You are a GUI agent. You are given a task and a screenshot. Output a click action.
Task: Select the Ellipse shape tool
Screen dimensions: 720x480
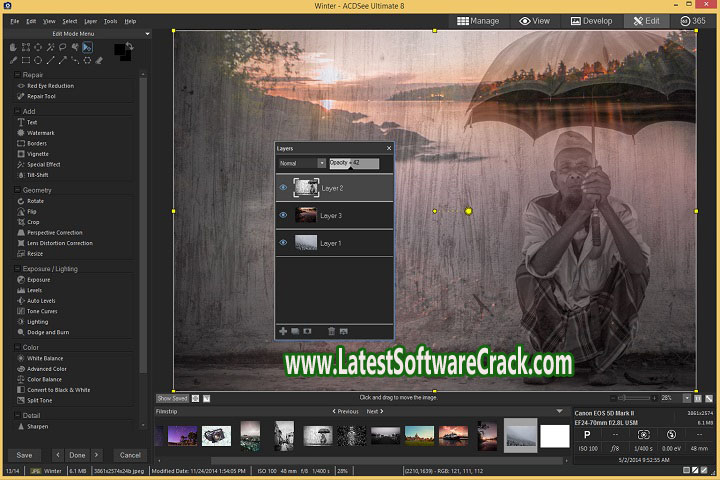38,60
